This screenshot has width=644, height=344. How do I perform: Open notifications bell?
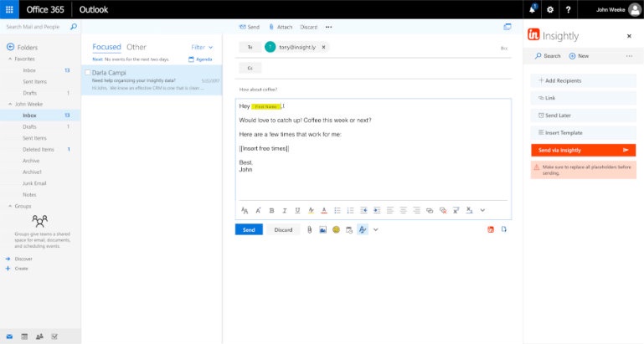(533, 9)
